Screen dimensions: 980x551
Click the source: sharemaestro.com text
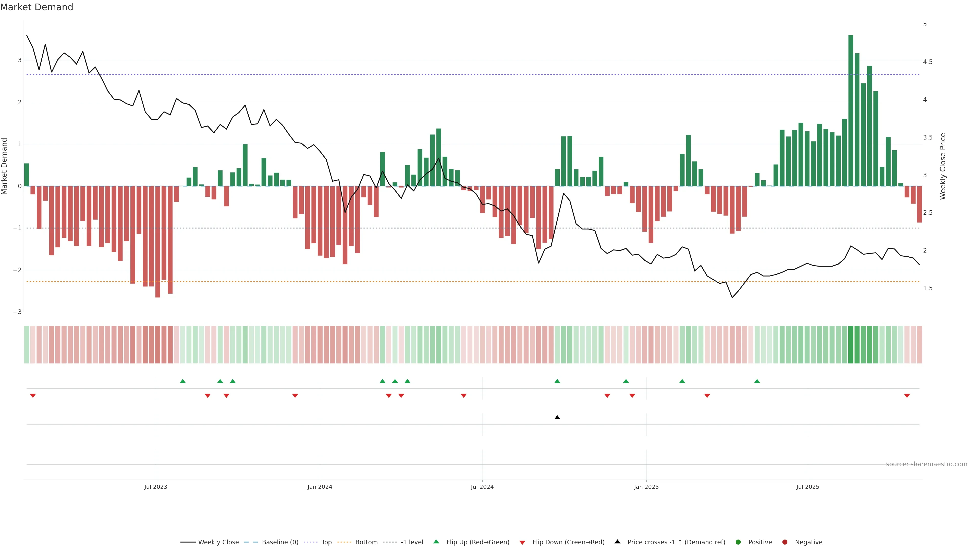click(926, 464)
